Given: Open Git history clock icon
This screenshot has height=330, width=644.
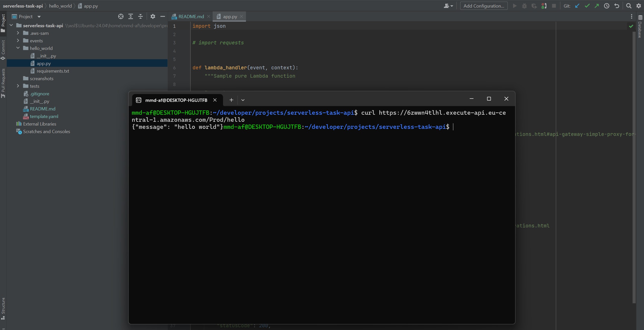Looking at the screenshot, I should pos(607,6).
